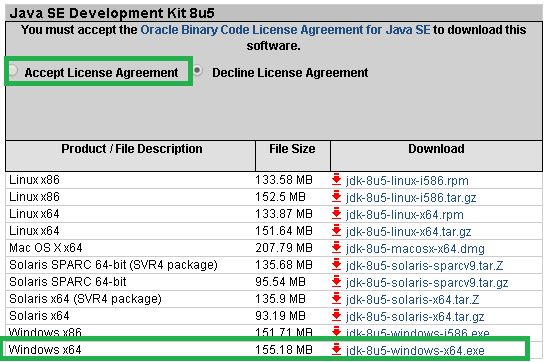
Task: Download jdk-8u5-solaris-sparcv9.tar.gz link
Action: coord(427,283)
